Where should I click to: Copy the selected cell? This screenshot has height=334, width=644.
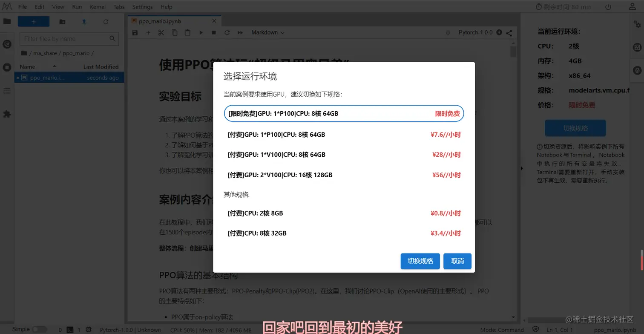pos(175,32)
